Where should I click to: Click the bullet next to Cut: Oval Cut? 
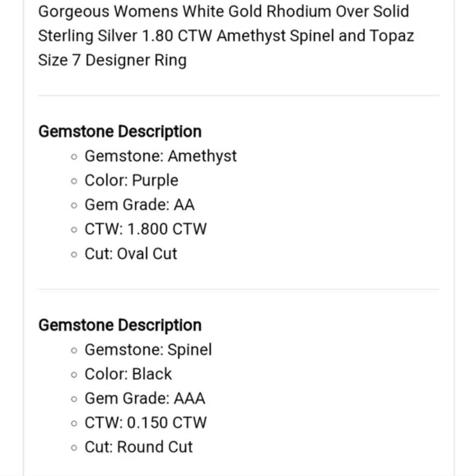pyautogui.click(x=74, y=254)
